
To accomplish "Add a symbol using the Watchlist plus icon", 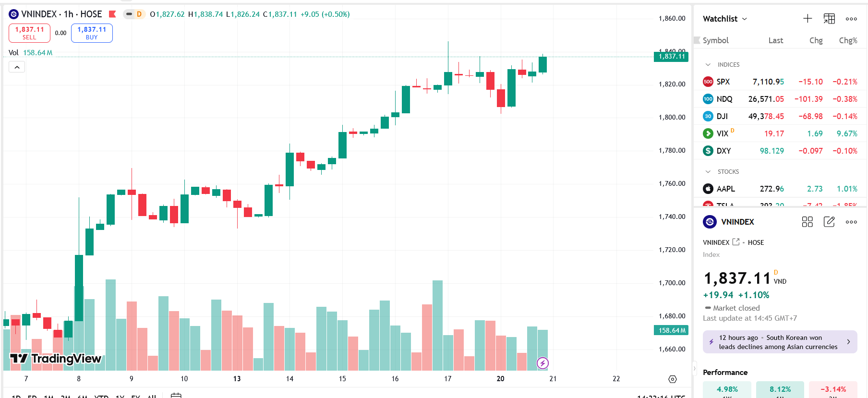I will 807,18.
